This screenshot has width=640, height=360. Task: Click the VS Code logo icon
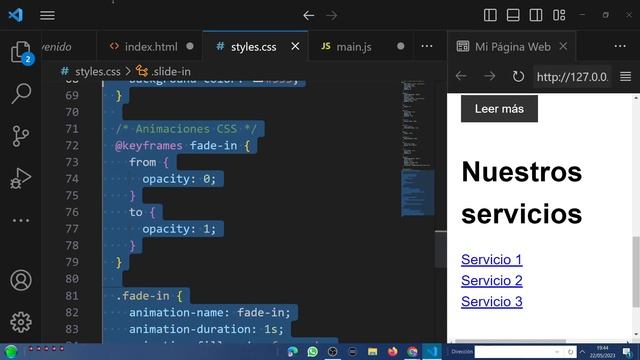(16, 15)
